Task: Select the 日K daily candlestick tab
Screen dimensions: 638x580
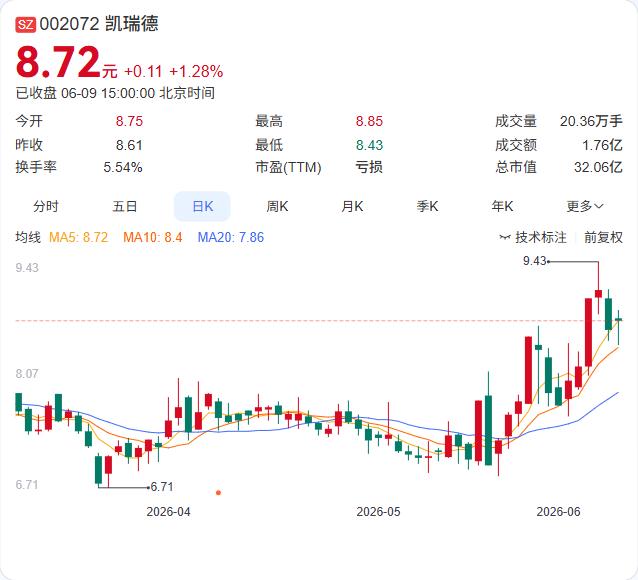Action: [x=202, y=206]
